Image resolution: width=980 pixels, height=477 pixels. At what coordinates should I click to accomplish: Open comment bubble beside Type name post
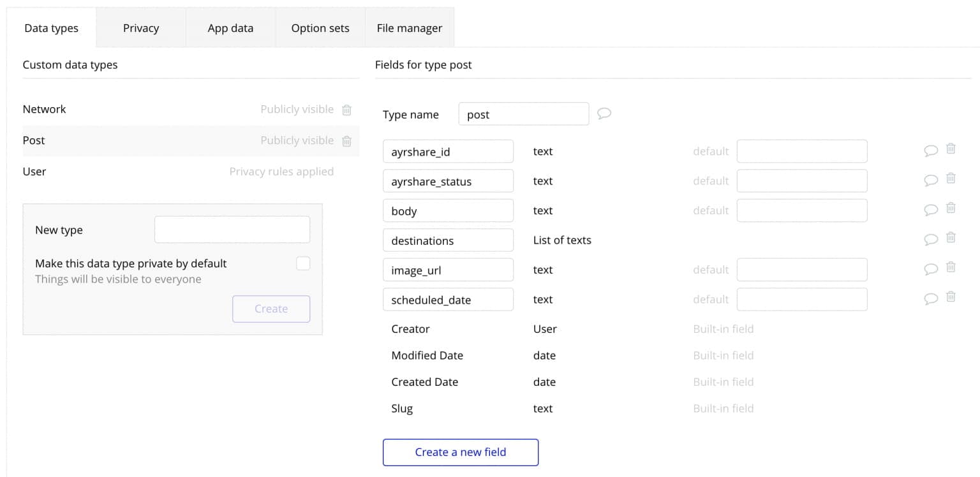tap(604, 114)
